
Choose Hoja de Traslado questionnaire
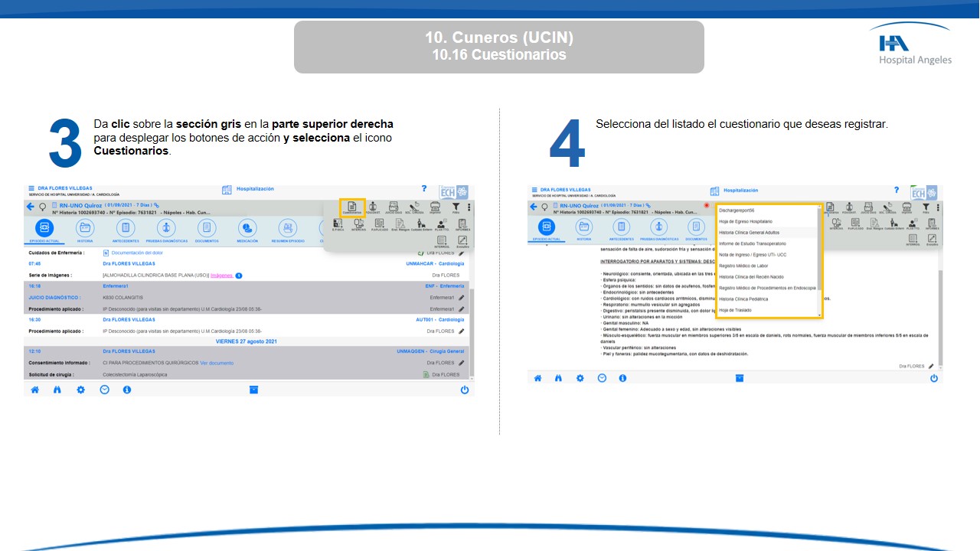735,310
